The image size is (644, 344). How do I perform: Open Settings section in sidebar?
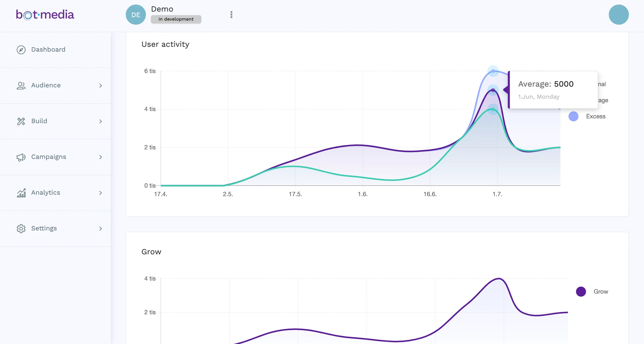(x=55, y=228)
